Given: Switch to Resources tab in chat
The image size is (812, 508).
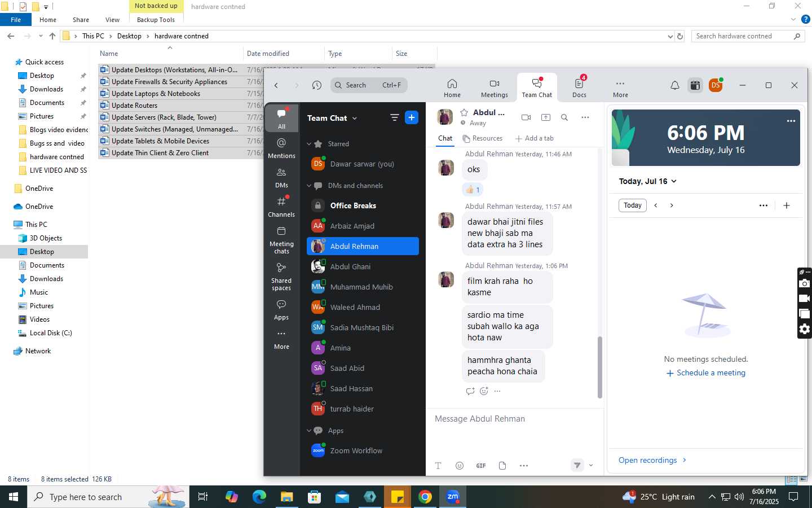Looking at the screenshot, I should (x=482, y=138).
